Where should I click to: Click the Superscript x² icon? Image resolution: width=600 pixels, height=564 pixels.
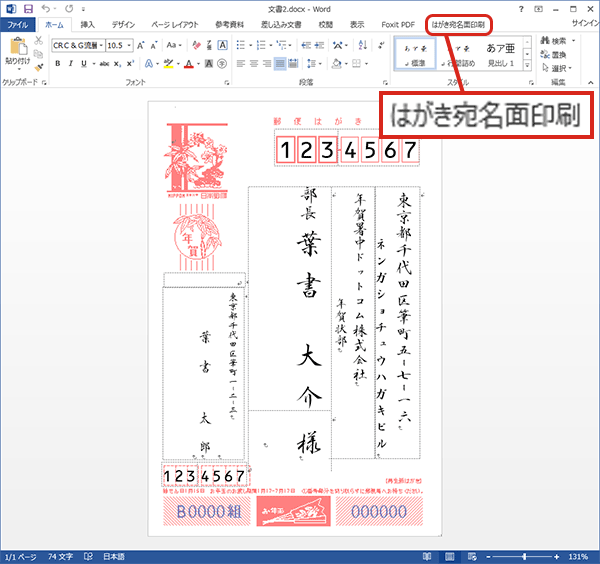(130, 64)
